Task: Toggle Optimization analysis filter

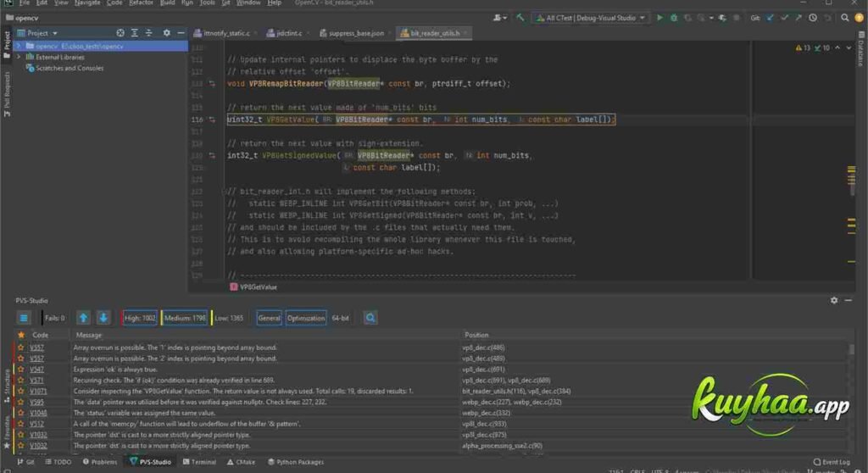Action: [x=305, y=318]
